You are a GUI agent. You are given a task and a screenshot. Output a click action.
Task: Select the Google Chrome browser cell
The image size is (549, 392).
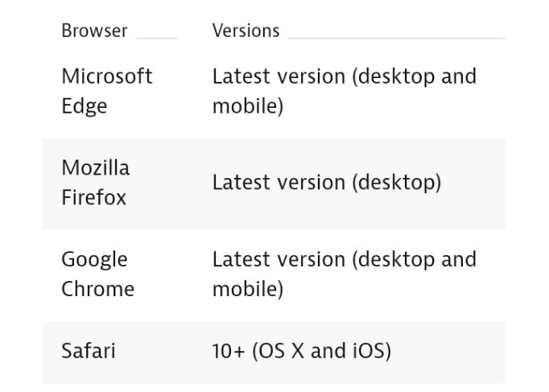97,274
